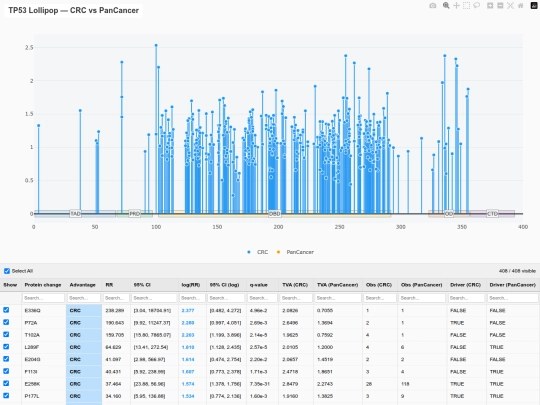The width and height of the screenshot is (540, 405).
Task: Activate the Box Select tool
Action: tap(466, 6)
